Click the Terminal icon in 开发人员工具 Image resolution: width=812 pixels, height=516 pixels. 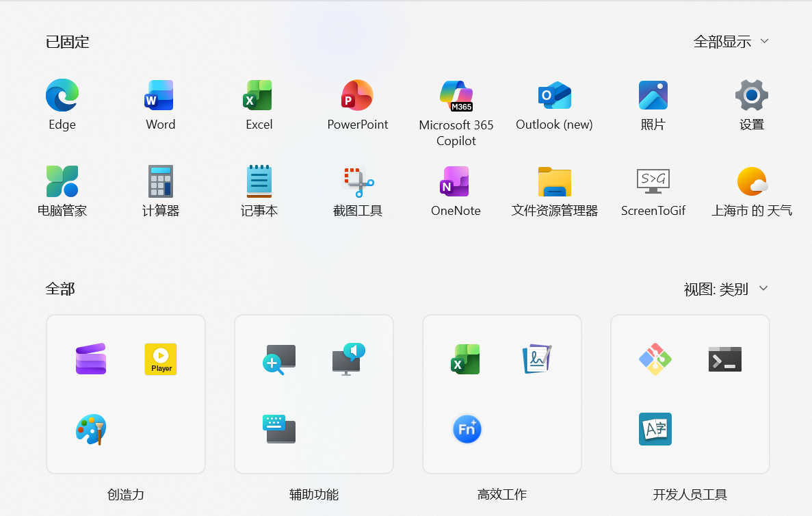[724, 359]
